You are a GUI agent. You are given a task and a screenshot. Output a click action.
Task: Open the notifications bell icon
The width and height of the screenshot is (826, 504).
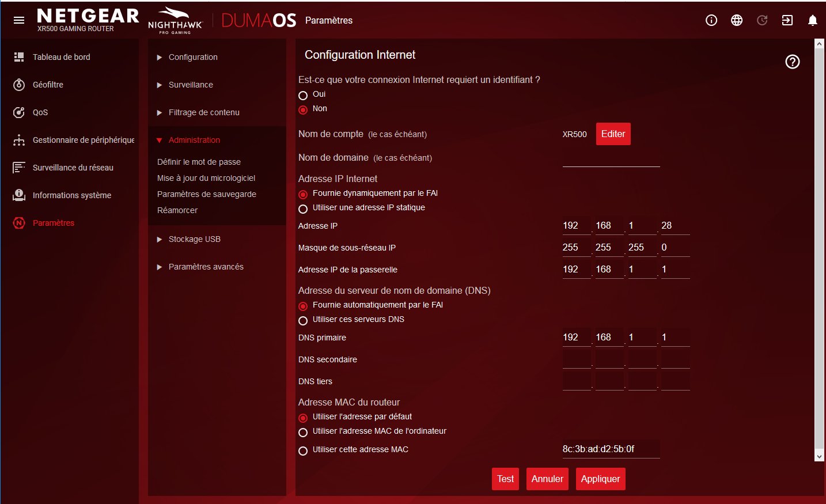(x=812, y=20)
